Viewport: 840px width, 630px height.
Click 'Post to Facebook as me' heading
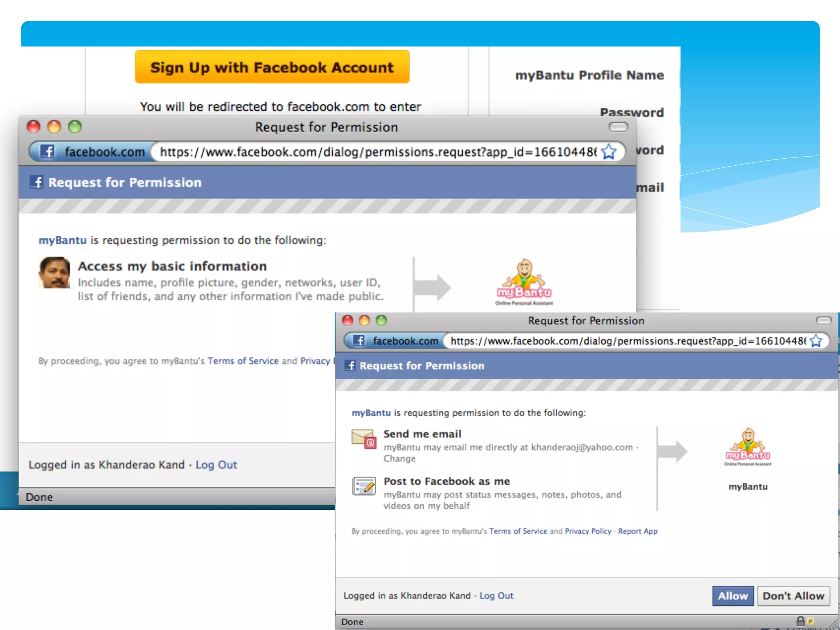point(447,481)
